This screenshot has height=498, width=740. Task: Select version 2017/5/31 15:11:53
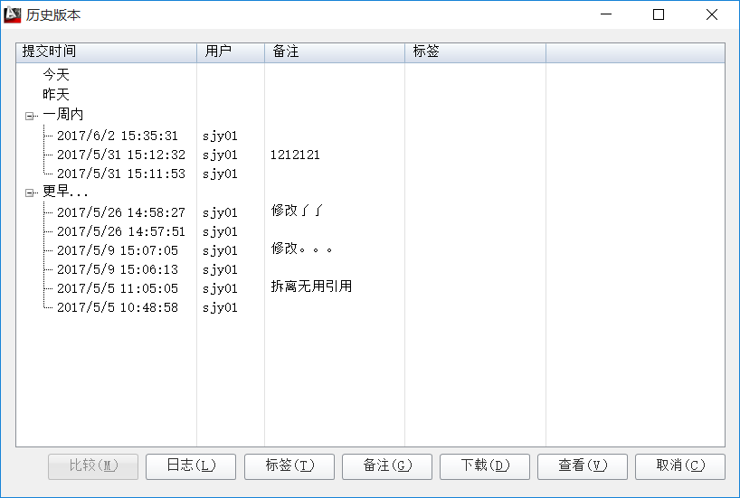point(121,174)
